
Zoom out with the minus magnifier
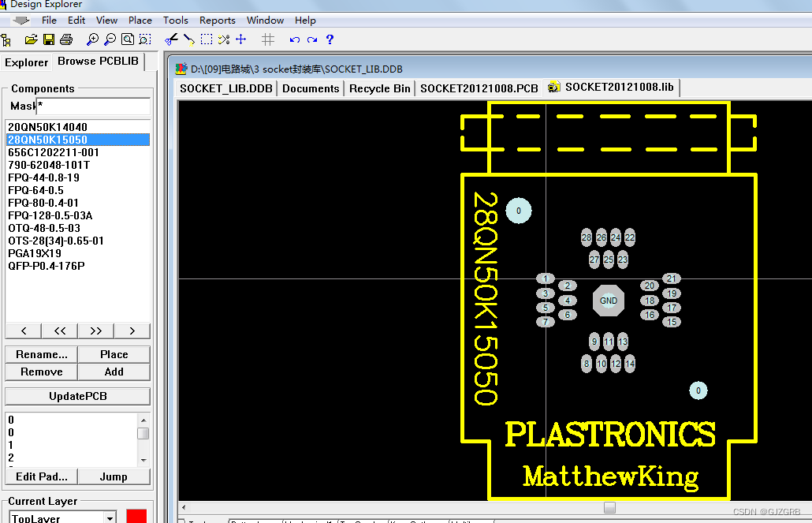click(x=110, y=39)
